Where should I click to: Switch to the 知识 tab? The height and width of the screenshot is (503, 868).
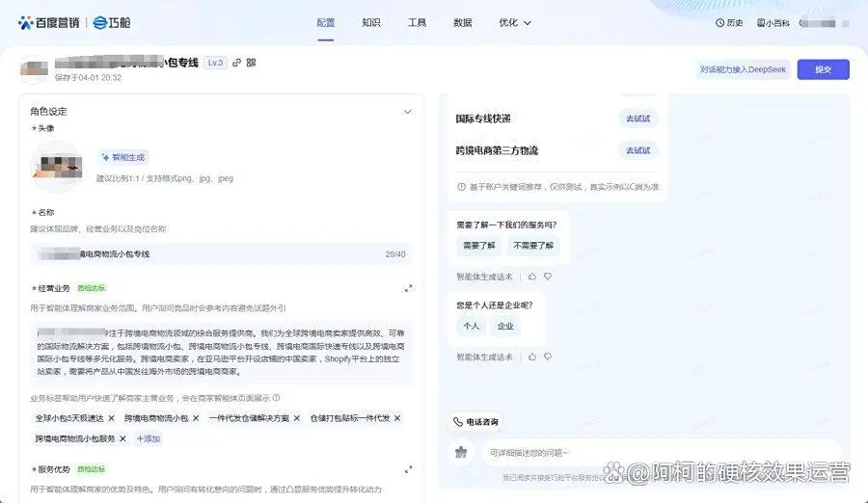(371, 22)
